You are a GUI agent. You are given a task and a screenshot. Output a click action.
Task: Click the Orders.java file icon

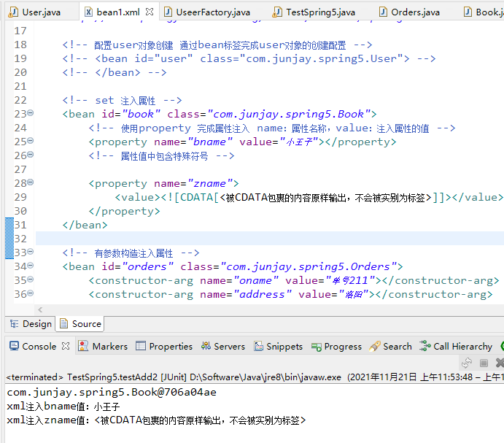(383, 12)
